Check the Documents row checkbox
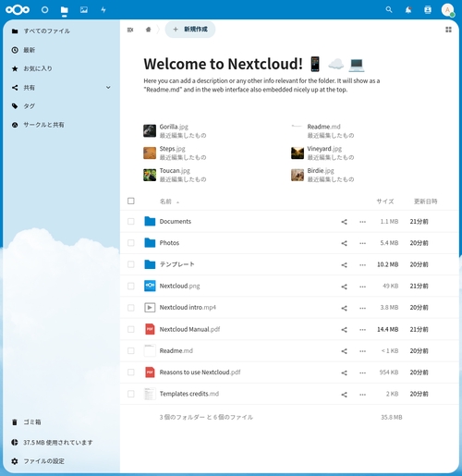 coord(131,221)
